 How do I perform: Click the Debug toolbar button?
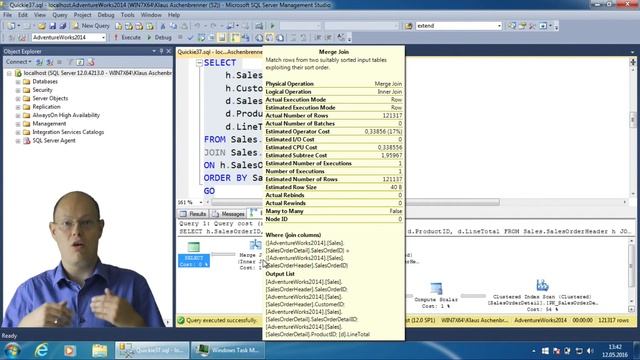pos(159,38)
